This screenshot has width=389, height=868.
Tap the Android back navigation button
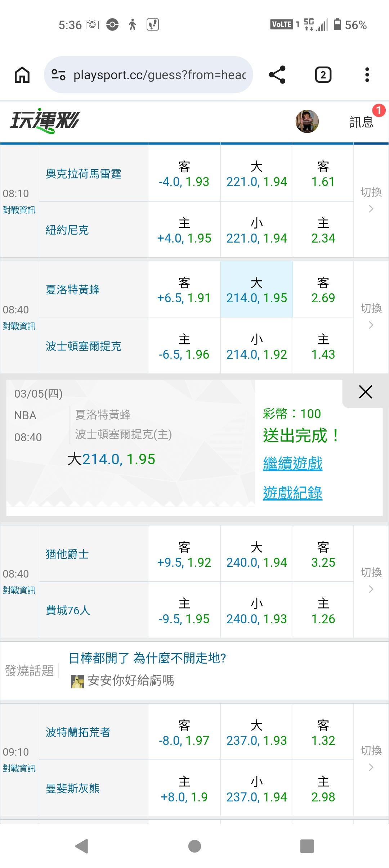click(x=81, y=846)
